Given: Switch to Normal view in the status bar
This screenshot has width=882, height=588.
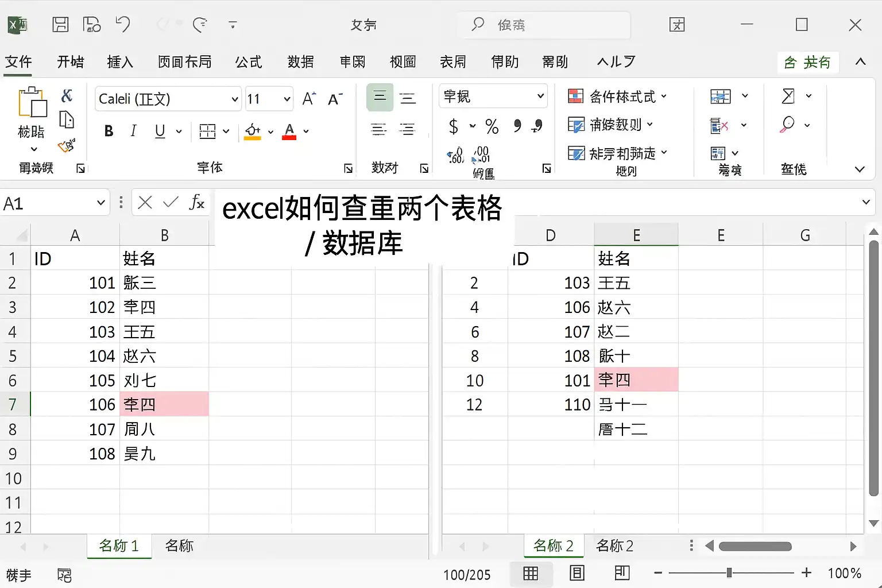Looking at the screenshot, I should (531, 573).
